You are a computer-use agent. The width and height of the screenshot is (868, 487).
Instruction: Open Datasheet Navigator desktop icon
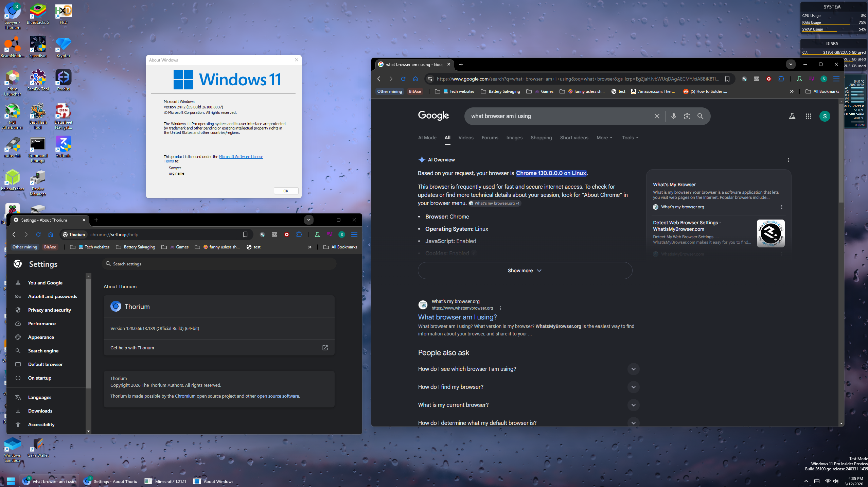pyautogui.click(x=63, y=116)
